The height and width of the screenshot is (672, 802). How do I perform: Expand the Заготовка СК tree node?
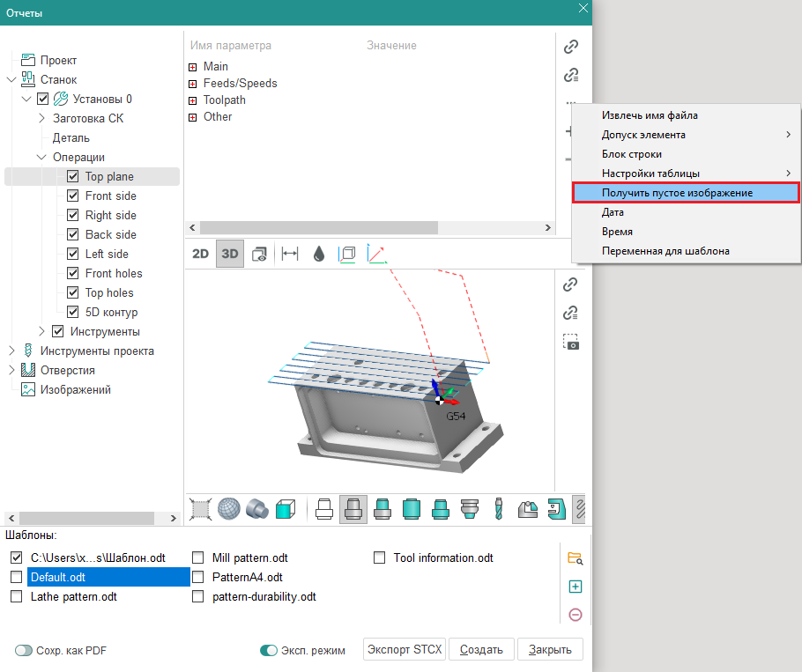tap(41, 118)
